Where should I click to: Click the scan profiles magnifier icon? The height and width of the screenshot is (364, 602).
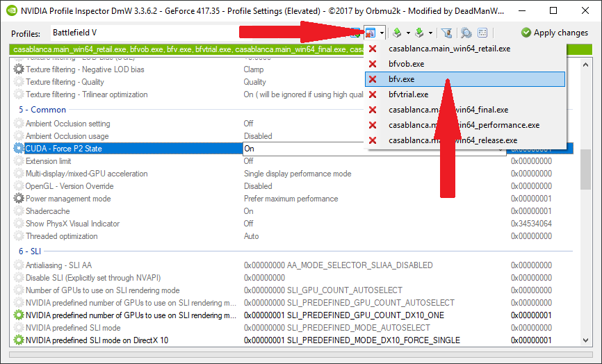point(466,33)
